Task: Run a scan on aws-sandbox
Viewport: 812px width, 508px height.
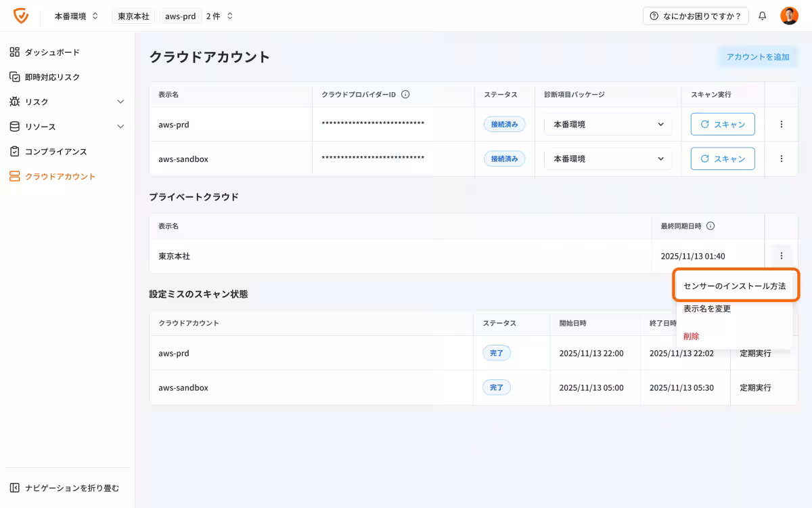Action: 722,158
